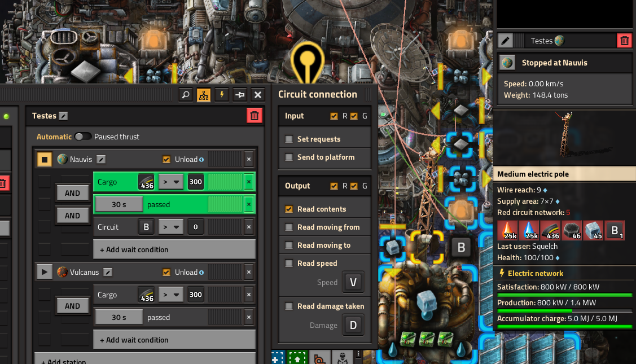Click the D damage signal slot
636x364 pixels.
click(353, 325)
